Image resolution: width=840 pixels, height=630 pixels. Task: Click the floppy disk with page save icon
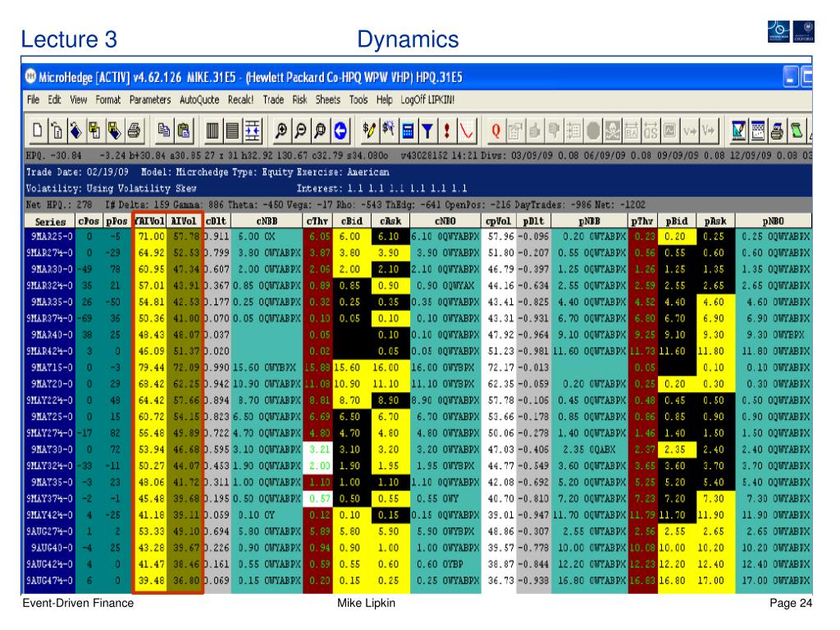point(95,130)
